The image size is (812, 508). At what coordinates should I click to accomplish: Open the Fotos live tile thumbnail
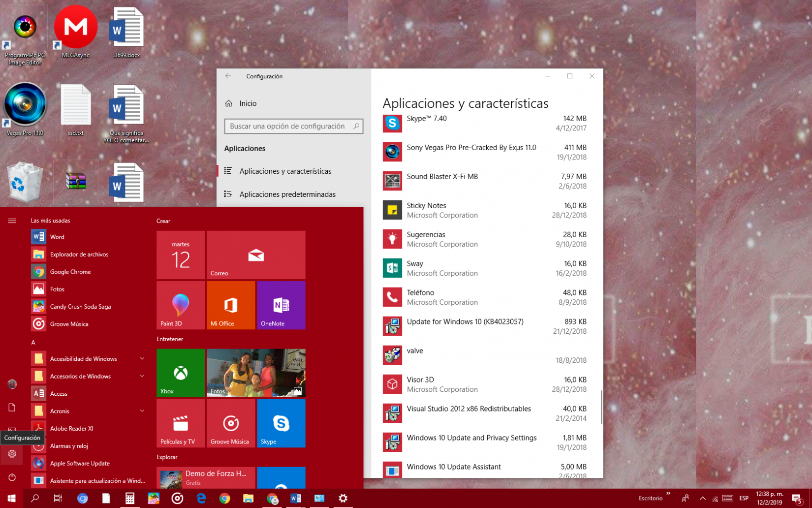[256, 373]
